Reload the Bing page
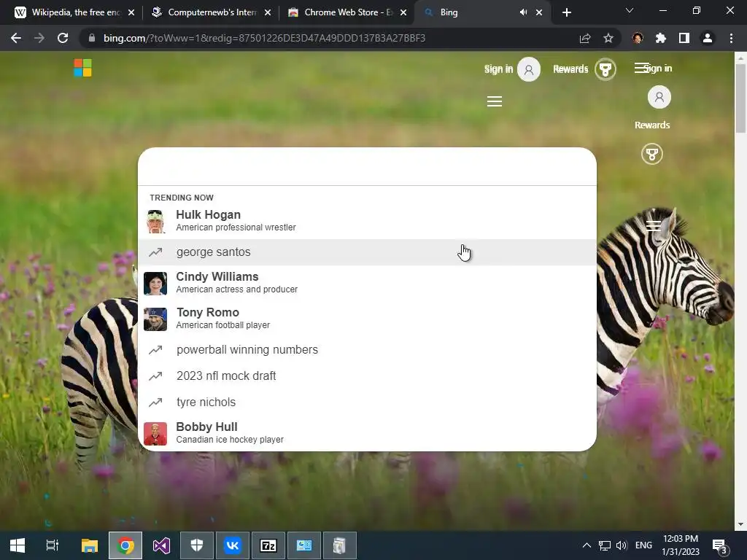The height and width of the screenshot is (560, 747). click(x=63, y=38)
